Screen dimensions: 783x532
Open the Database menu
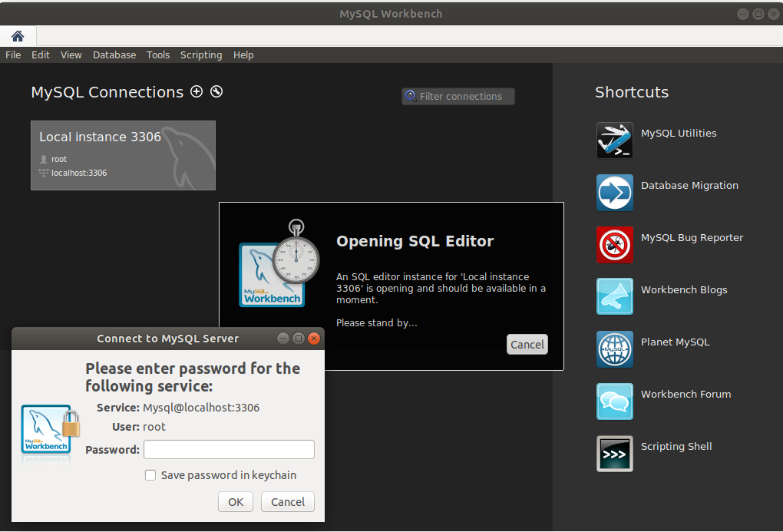point(114,55)
